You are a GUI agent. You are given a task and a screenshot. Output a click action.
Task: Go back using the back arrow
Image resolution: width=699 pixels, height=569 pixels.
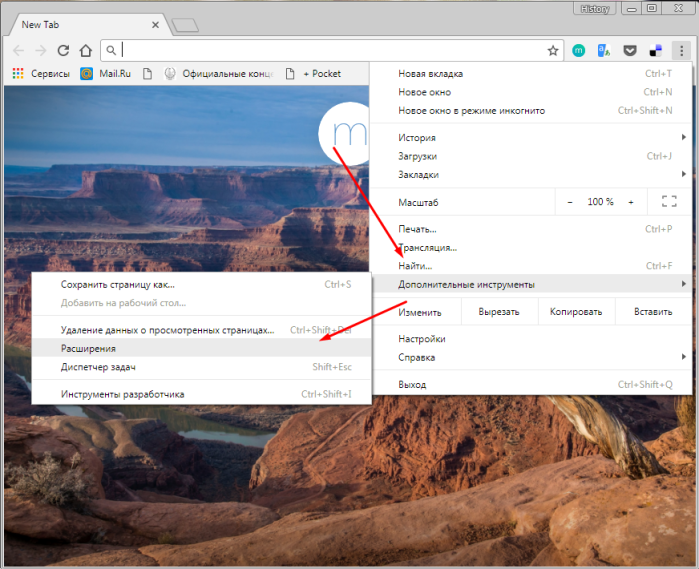tap(18, 50)
